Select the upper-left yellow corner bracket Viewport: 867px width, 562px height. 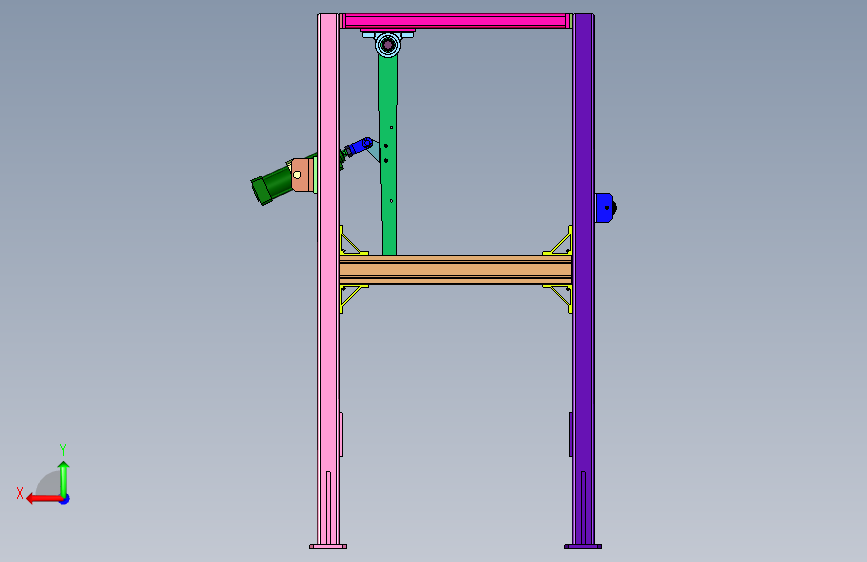(353, 241)
